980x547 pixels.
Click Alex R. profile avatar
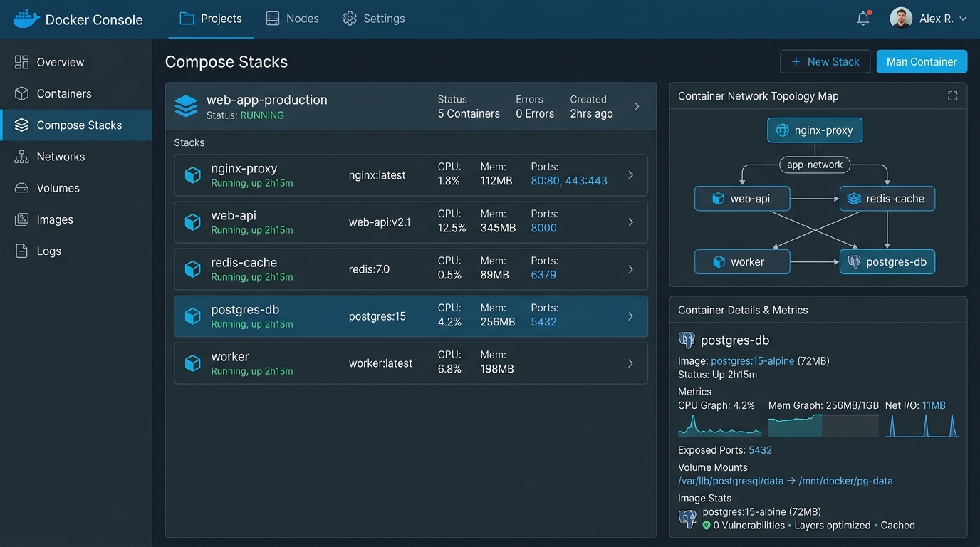(901, 19)
